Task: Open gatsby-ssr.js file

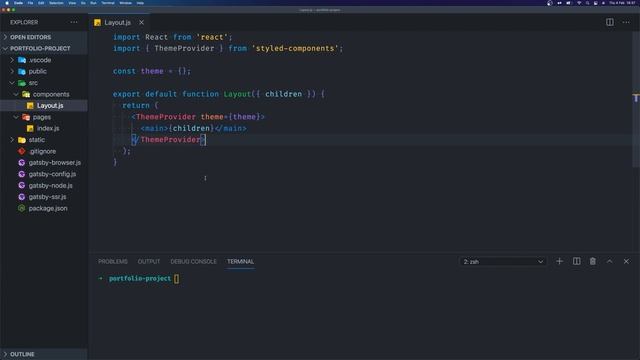Action: (x=47, y=197)
